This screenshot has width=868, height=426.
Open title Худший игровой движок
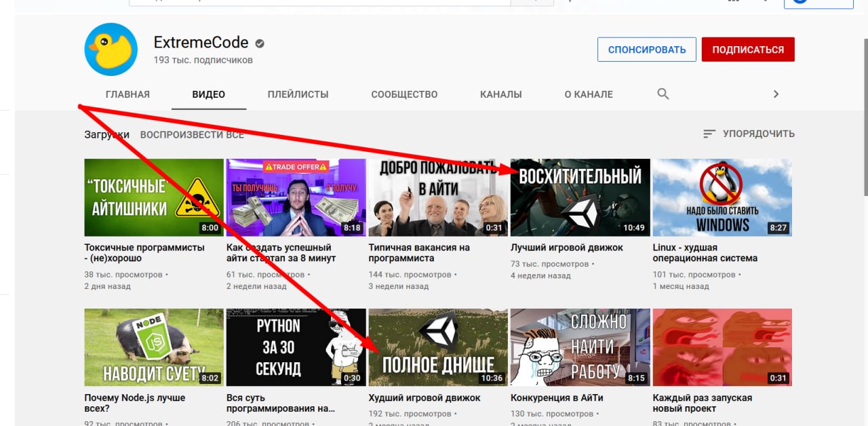pyautogui.click(x=425, y=398)
